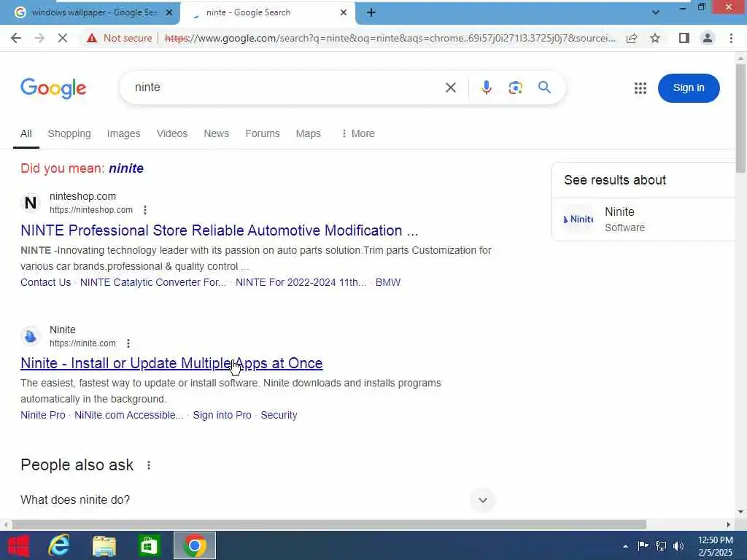Click inside the Google search box
The height and width of the screenshot is (560, 747).
pyautogui.click(x=286, y=87)
